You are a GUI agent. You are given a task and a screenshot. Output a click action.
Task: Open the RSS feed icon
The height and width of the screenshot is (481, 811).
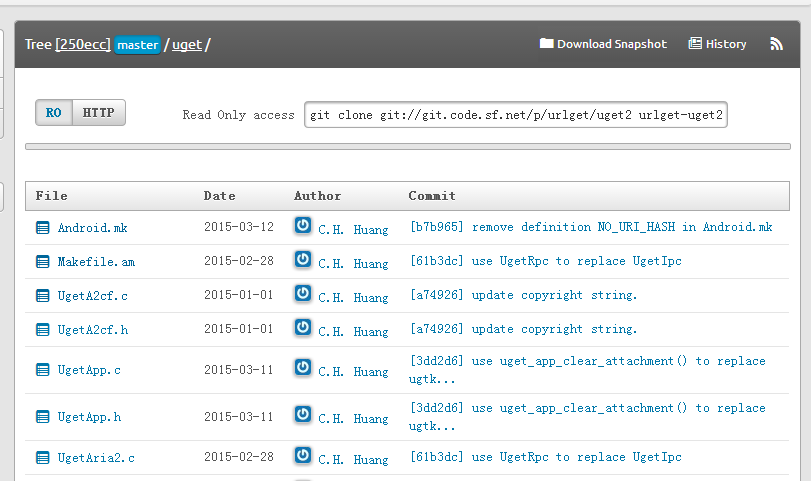point(776,44)
